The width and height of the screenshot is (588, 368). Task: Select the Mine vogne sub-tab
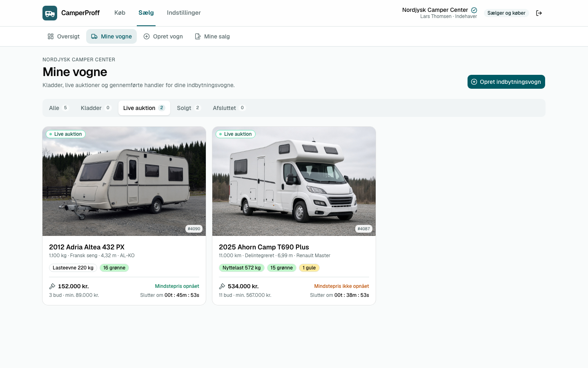tap(111, 36)
